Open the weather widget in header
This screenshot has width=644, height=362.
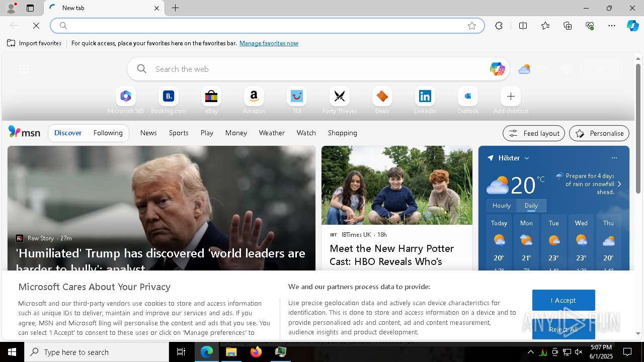pos(533,69)
